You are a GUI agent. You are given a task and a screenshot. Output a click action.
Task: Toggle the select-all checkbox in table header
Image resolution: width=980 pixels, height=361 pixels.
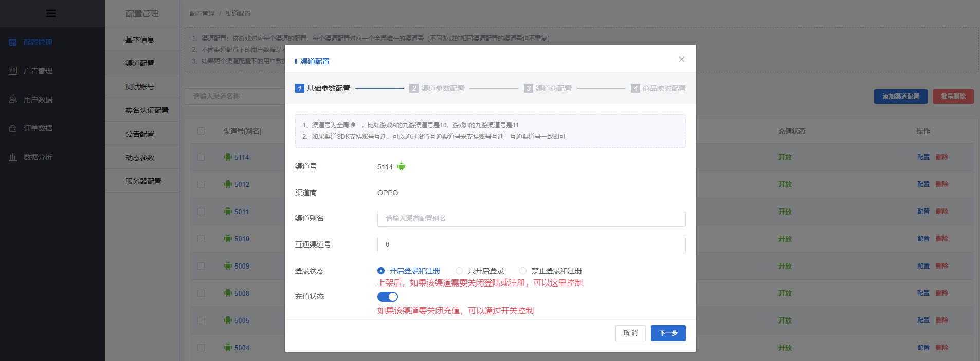click(201, 131)
